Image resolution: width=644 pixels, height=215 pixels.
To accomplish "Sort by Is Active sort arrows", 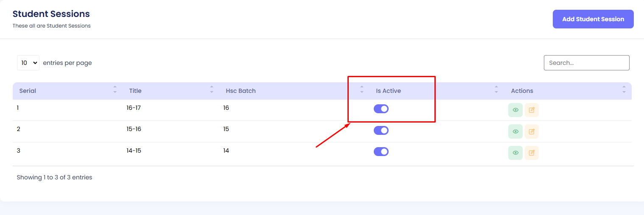I will [x=496, y=90].
